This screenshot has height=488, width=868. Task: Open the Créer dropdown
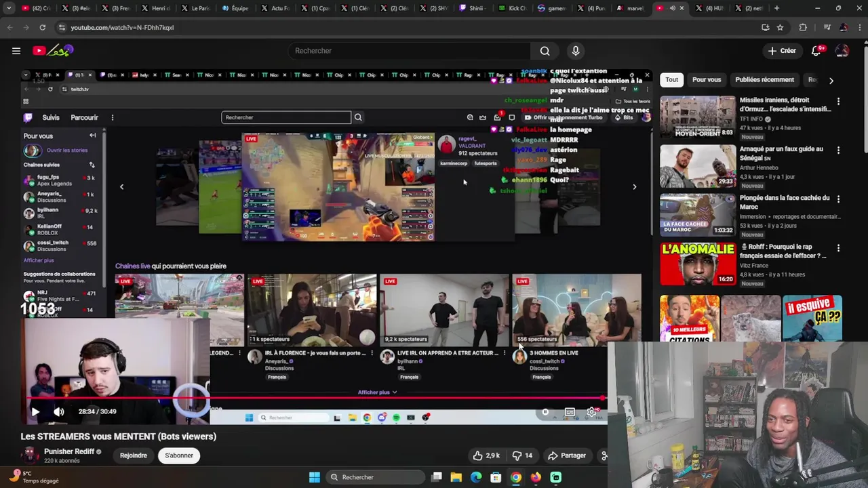[x=782, y=51]
